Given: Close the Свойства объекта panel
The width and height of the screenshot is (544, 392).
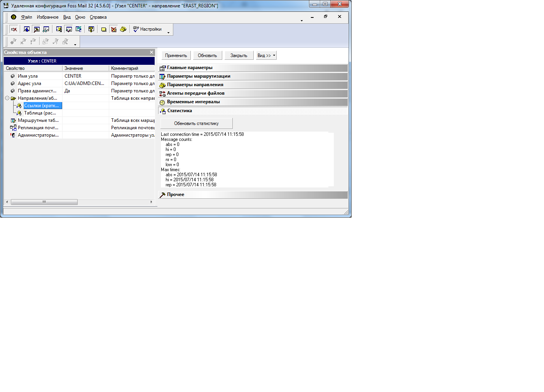Looking at the screenshot, I should [x=152, y=52].
